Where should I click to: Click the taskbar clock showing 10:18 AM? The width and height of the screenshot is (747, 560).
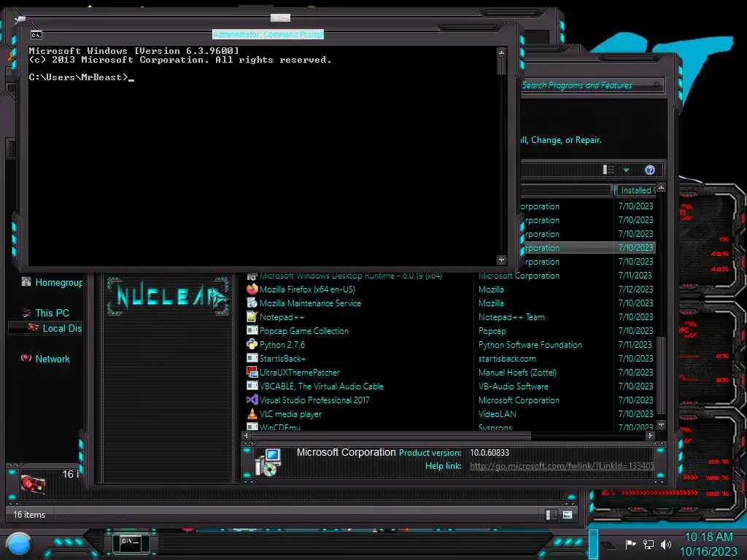pos(708,537)
